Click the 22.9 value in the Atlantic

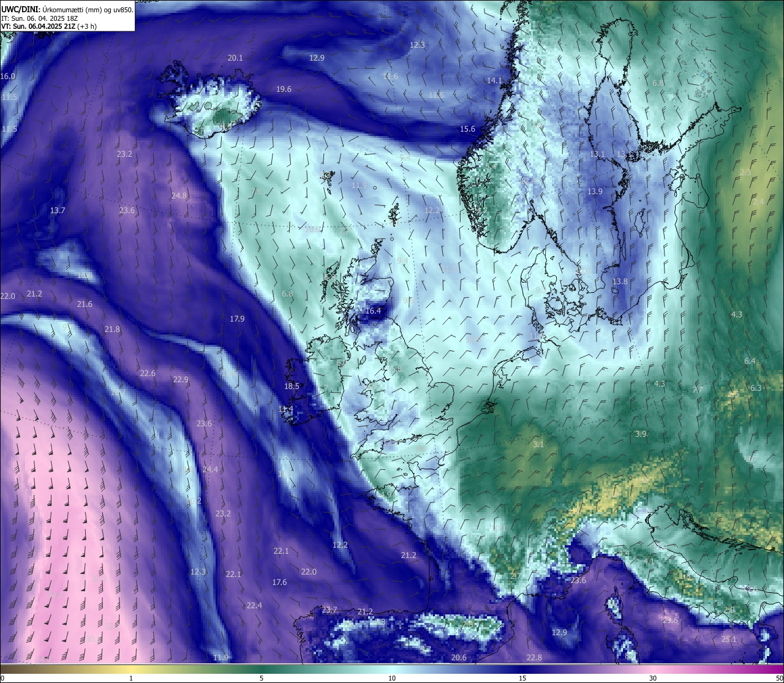pos(180,380)
